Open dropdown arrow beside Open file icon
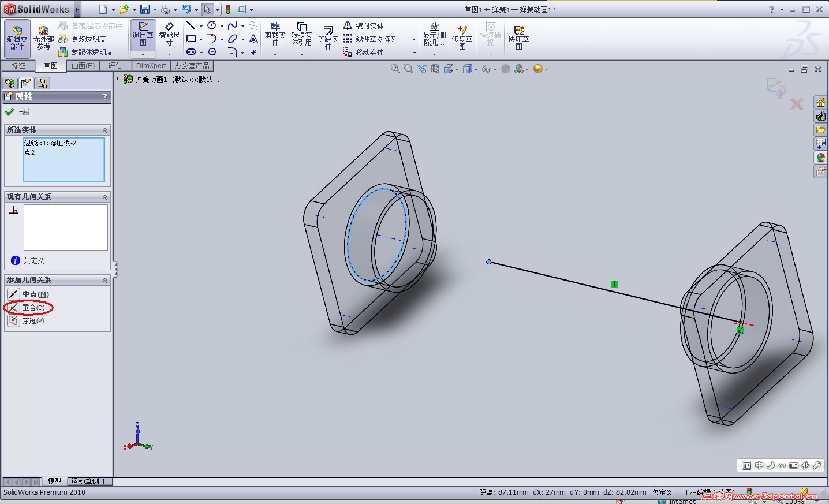Screen dimensions: 829x504 click(x=134, y=10)
